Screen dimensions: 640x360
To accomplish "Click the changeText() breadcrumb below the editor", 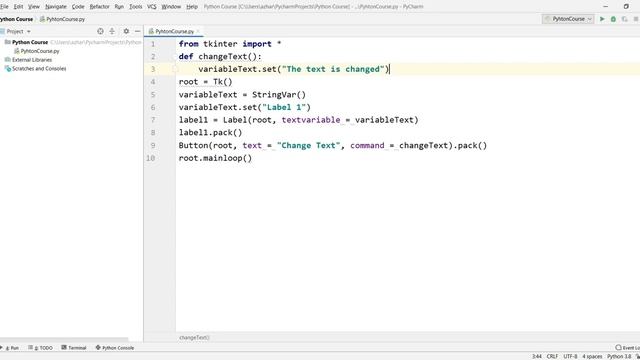I will click(194, 338).
